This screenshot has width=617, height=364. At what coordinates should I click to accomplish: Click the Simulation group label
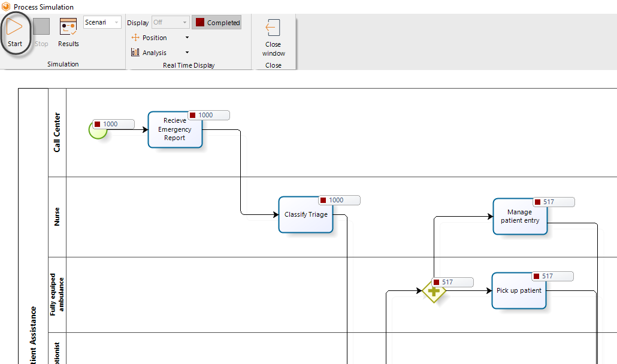(x=63, y=64)
